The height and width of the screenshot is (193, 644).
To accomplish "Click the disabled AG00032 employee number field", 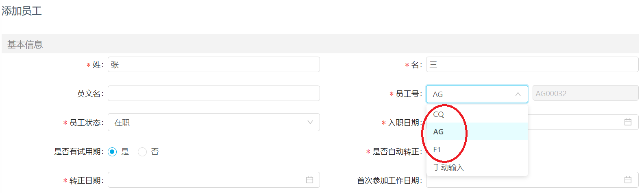I will pyautogui.click(x=585, y=93).
